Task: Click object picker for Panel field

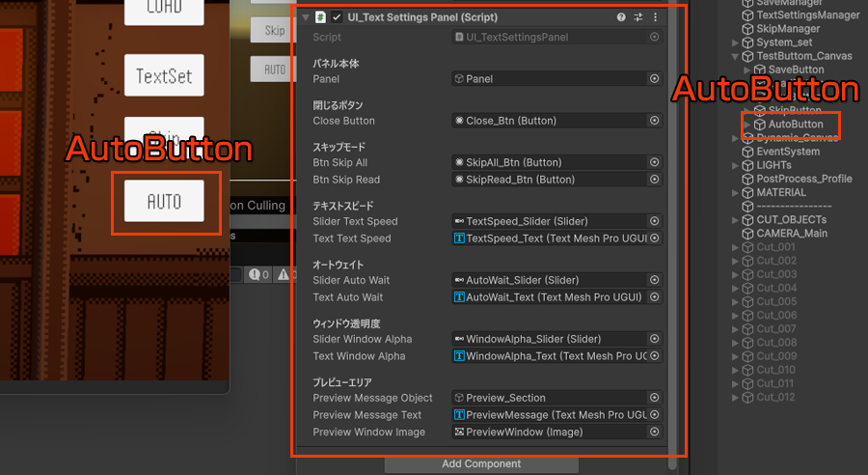Action: 654,79
